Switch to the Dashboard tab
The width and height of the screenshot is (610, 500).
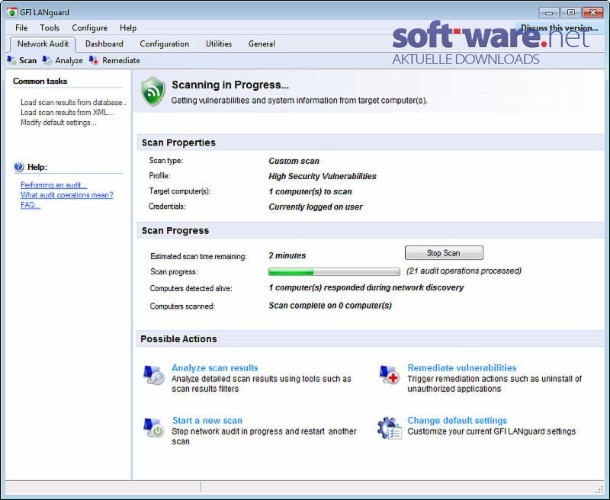coord(104,44)
